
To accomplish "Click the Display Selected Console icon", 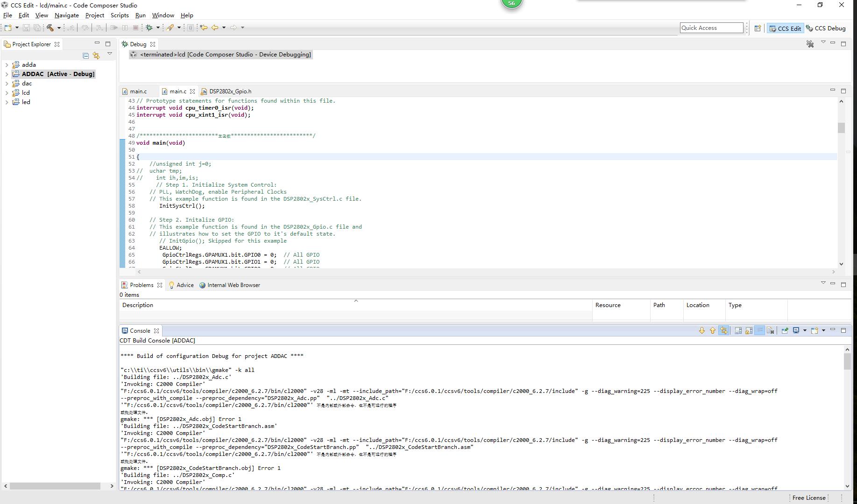I will pos(796,330).
